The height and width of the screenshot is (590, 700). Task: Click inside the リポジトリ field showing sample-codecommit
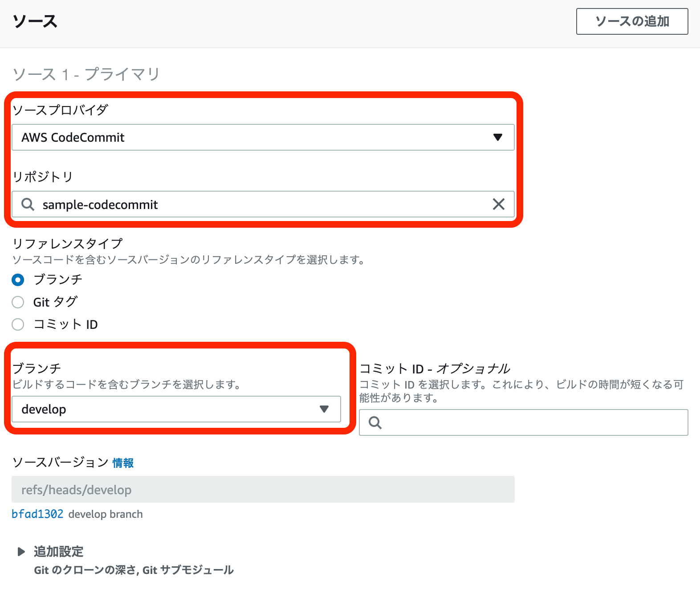coord(263,205)
